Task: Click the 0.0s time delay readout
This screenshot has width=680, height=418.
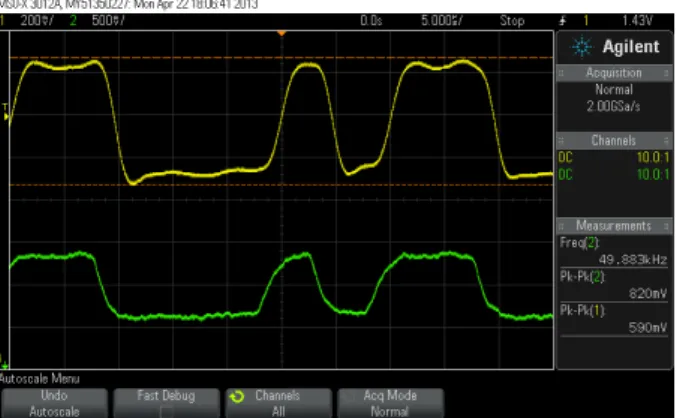Action: tap(371, 20)
